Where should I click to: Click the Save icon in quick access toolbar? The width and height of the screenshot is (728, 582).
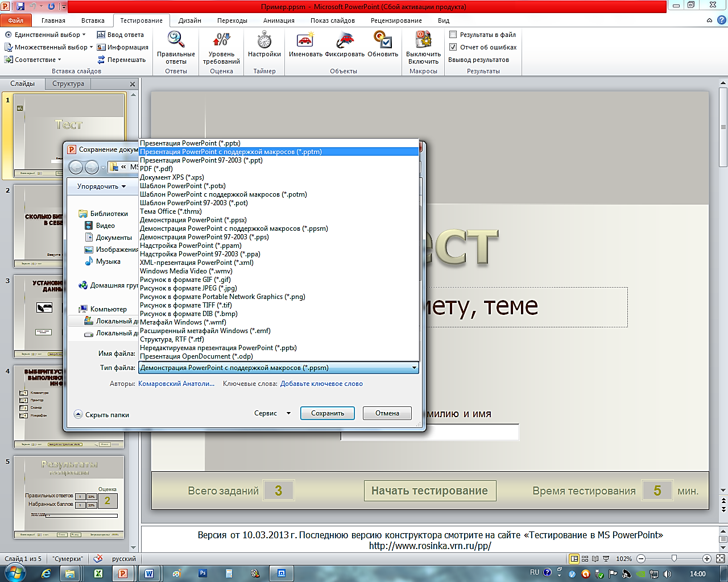pos(21,6)
